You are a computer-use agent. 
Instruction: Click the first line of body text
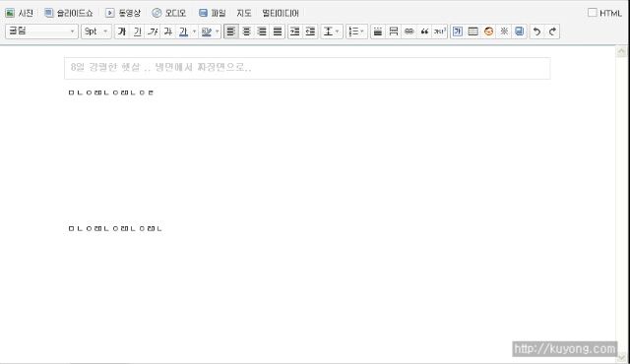click(x=111, y=92)
